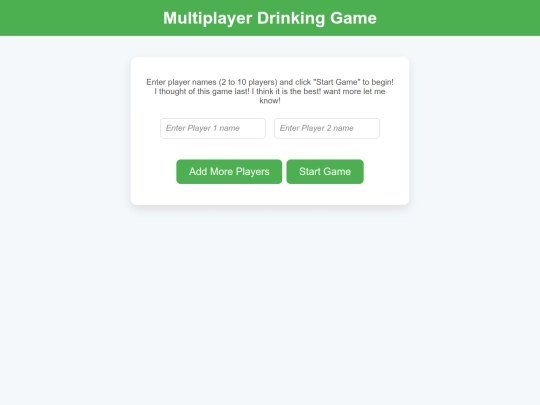The width and height of the screenshot is (540, 405).
Task: Select the green header banner
Action: [270, 18]
